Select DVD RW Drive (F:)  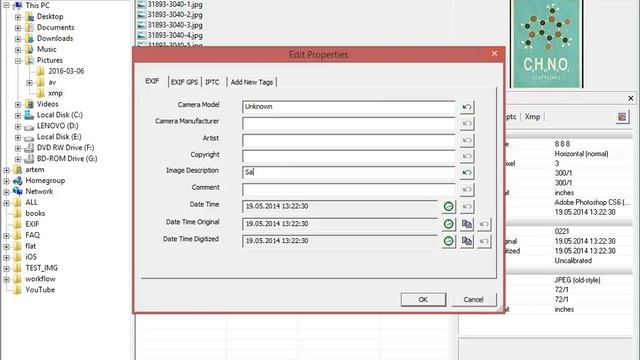[65, 147]
